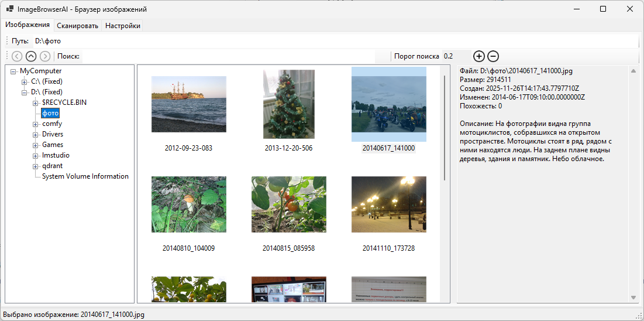Click the Поиск search input field
Viewport: 644px width, 321px height.
point(228,56)
